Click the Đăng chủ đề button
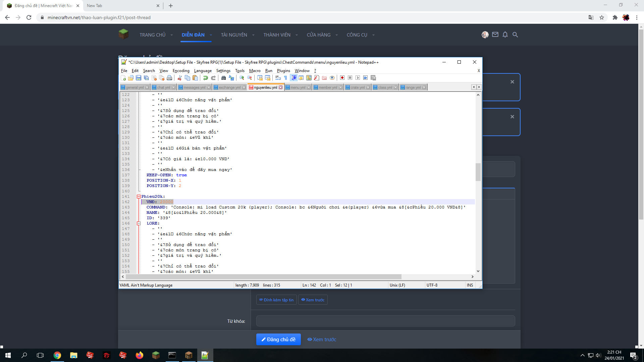Image resolution: width=644 pixels, height=362 pixels. point(278,340)
